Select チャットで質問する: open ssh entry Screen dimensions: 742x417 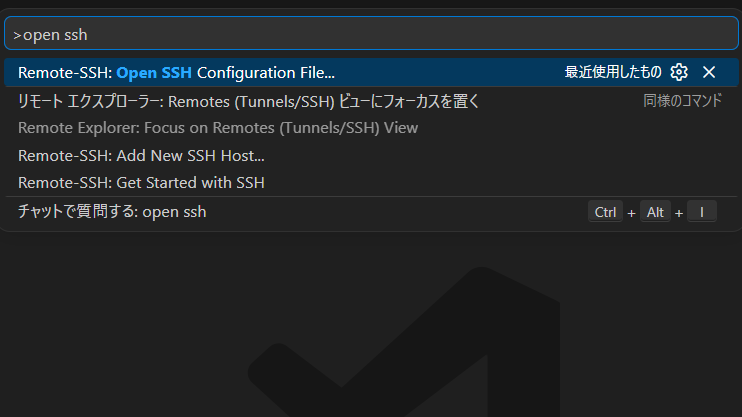click(x=371, y=212)
